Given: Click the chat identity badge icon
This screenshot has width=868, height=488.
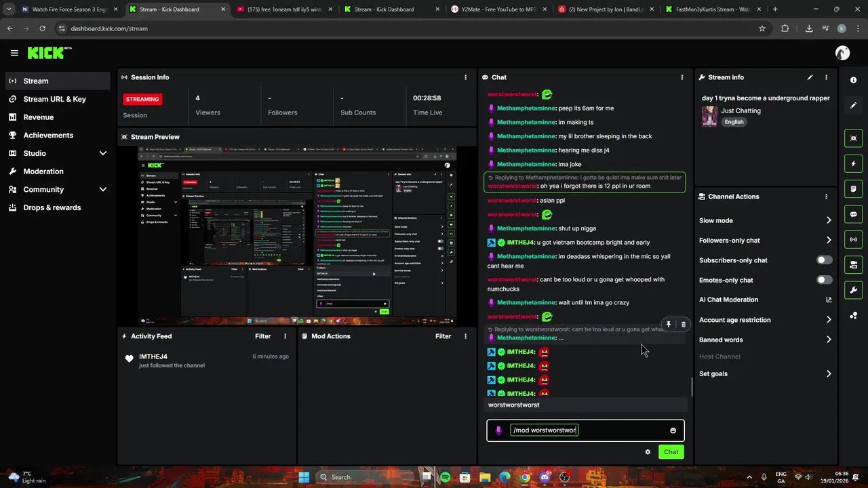Looking at the screenshot, I should click(498, 430).
